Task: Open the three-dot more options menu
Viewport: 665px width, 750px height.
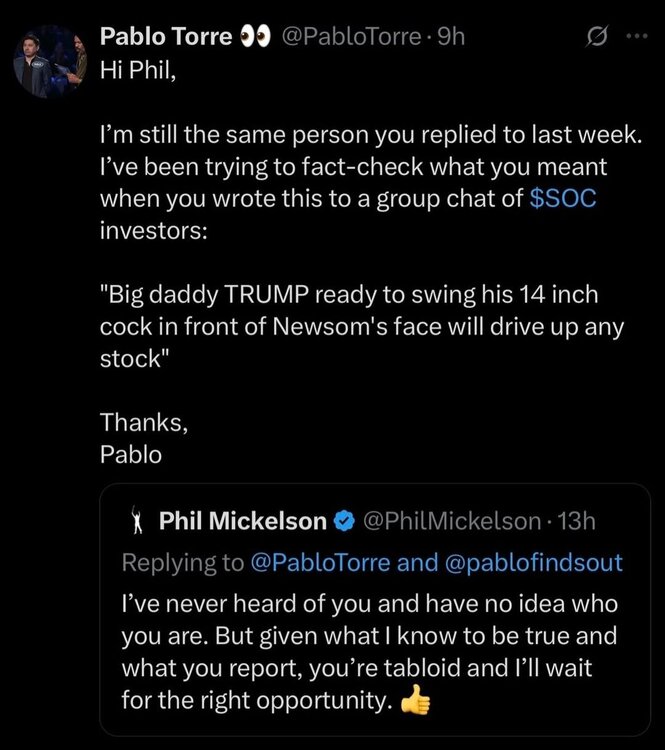Action: [636, 36]
